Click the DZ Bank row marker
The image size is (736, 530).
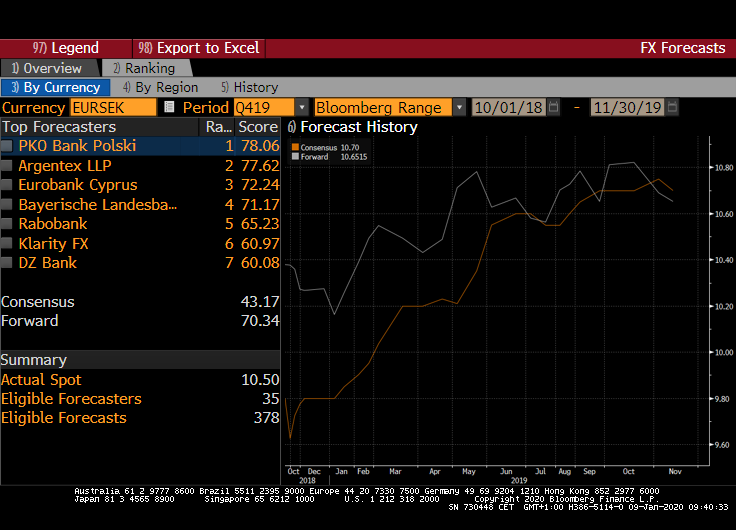click(x=8, y=263)
